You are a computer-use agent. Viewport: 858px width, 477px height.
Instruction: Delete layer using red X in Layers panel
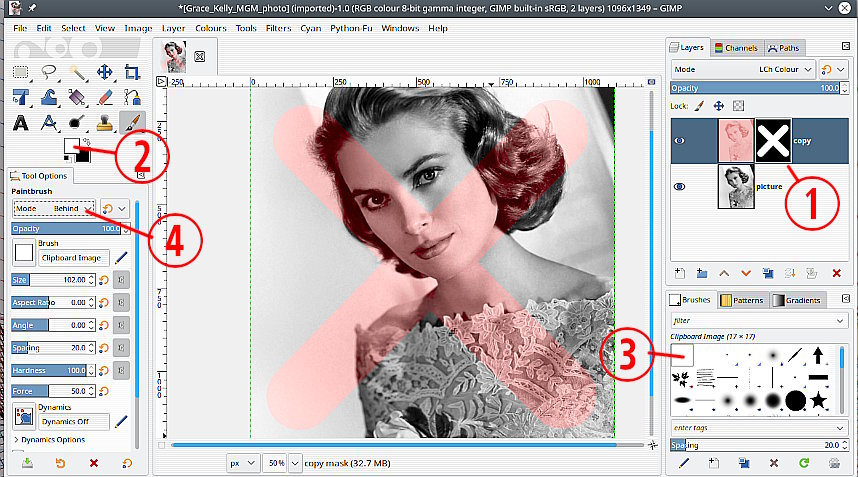coord(838,272)
